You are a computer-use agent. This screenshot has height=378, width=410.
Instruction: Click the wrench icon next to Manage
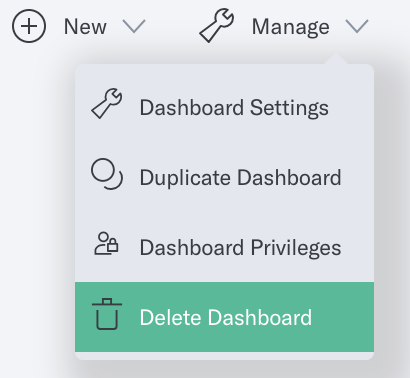click(216, 26)
